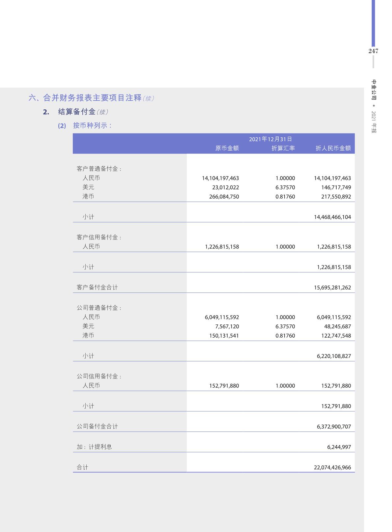Click the 2021年12月31日 table header
Screen dimensions: 392x532
point(270,139)
